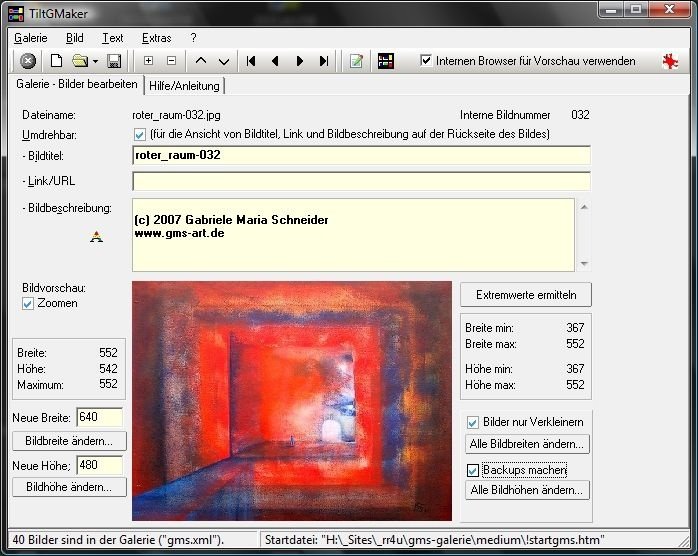Viewport: 698px width, 556px height.
Task: Click 'Bildbreite ändern...' button
Action: pos(69,441)
